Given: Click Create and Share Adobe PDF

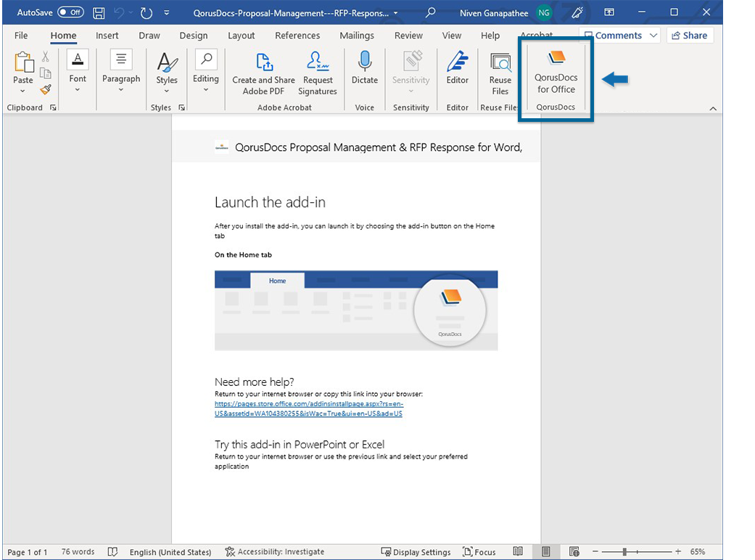Looking at the screenshot, I should 263,74.
